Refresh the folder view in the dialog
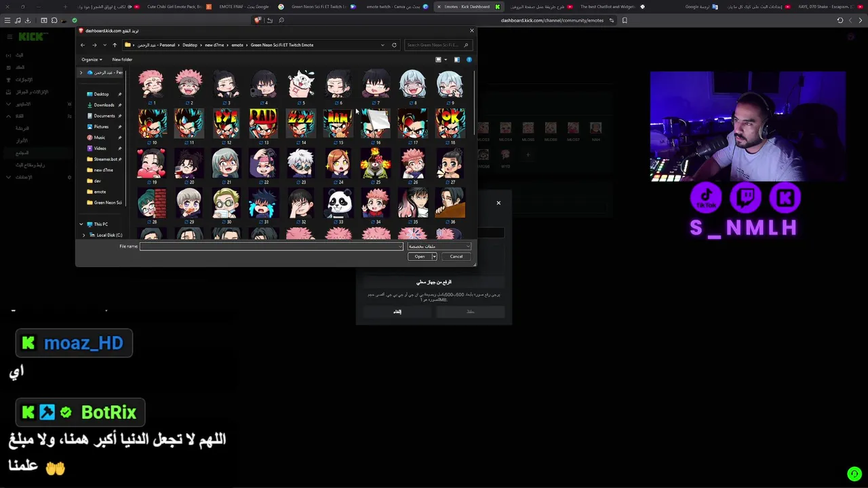This screenshot has height=488, width=868. click(394, 45)
